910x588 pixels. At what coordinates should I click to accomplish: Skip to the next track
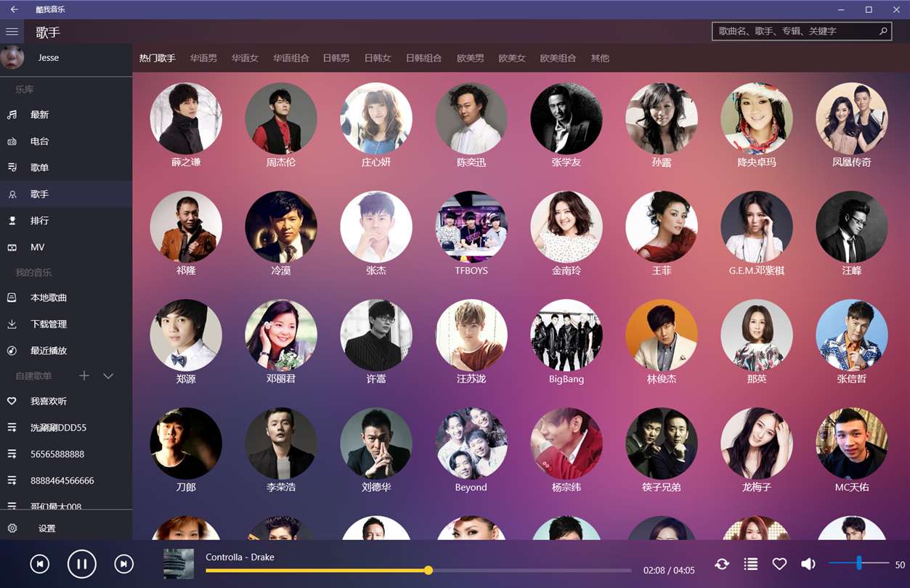coord(124,564)
